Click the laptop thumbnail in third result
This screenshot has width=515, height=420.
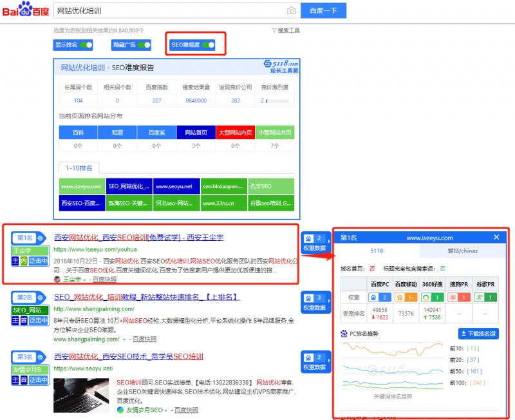[x=81, y=396]
